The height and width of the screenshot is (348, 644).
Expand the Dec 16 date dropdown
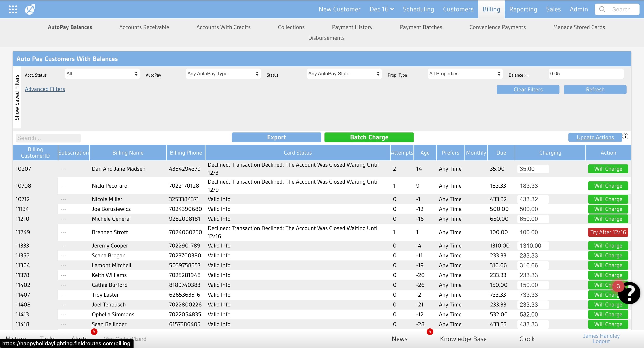click(381, 9)
